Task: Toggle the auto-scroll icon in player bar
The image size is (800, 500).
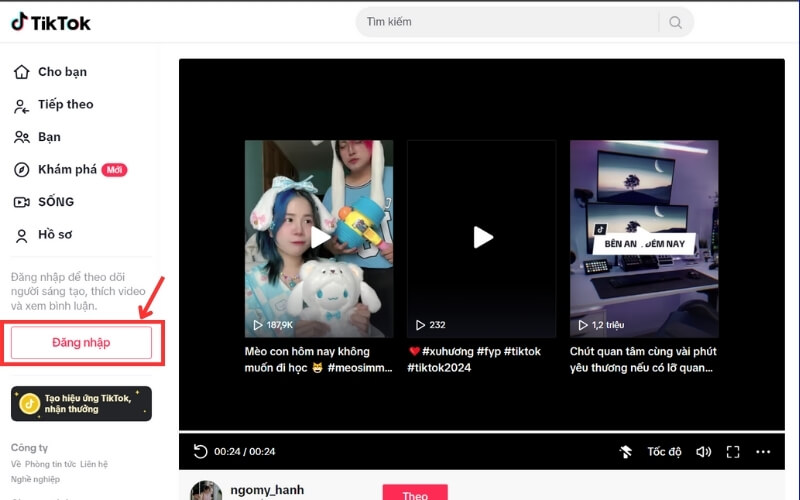Action: coord(626,452)
